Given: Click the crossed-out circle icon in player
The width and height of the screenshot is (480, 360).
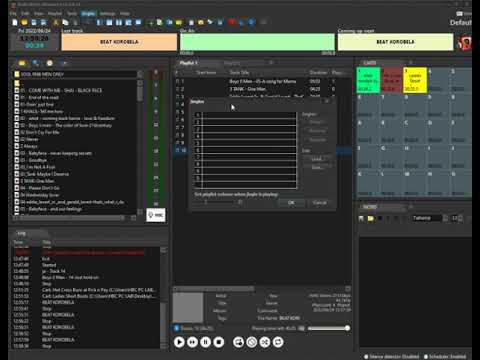Looking at the screenshot, I should pyautogui.click(x=252, y=342).
